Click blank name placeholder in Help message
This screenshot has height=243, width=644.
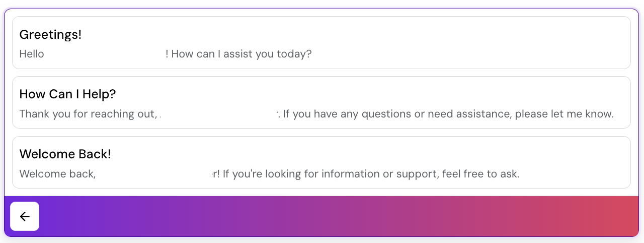pyautogui.click(x=219, y=114)
